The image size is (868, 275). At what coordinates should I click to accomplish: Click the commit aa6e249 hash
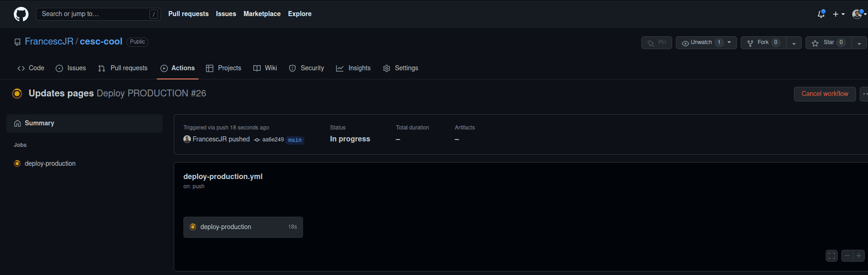pyautogui.click(x=273, y=140)
